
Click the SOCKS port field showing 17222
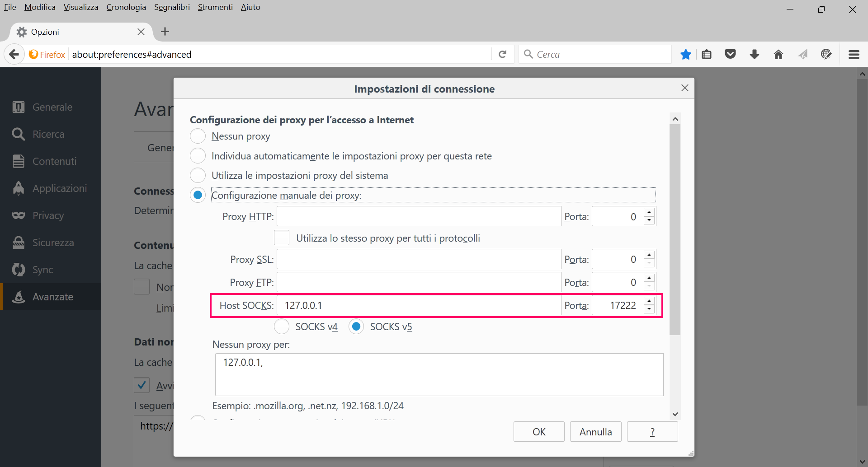pyautogui.click(x=618, y=305)
